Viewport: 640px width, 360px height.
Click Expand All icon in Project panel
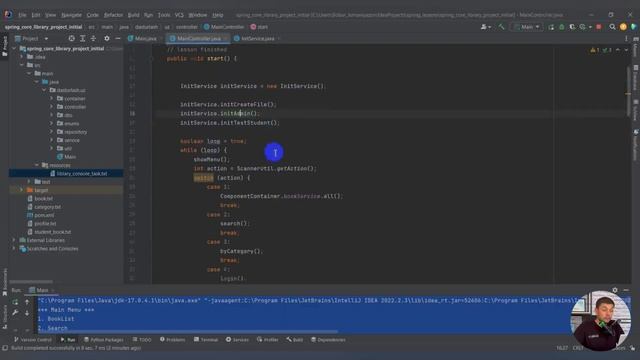82,38
